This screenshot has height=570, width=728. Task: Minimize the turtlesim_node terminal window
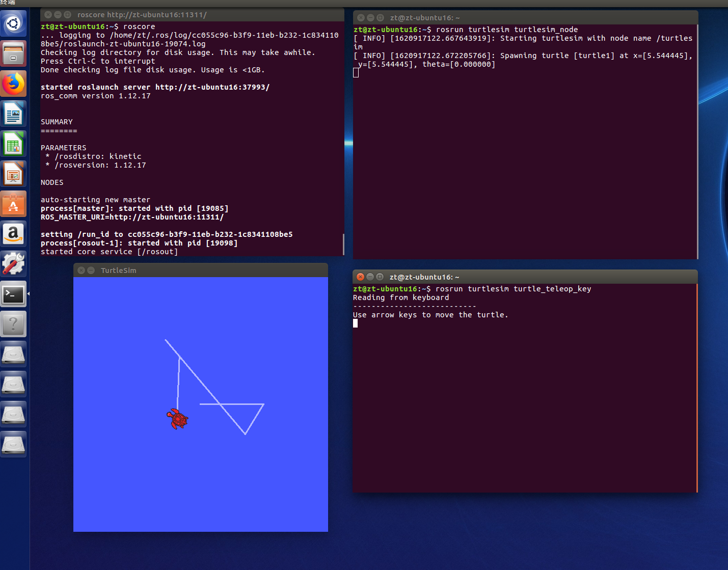click(370, 17)
